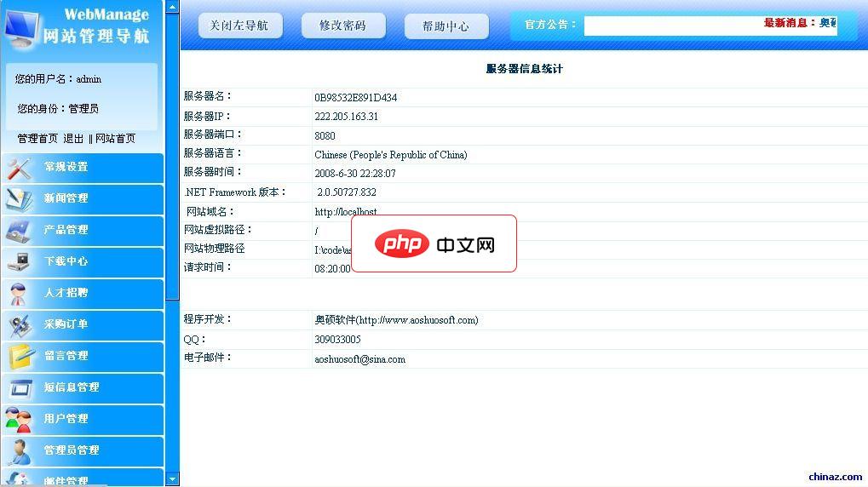Open the 留言管理 menu section

pos(83,358)
